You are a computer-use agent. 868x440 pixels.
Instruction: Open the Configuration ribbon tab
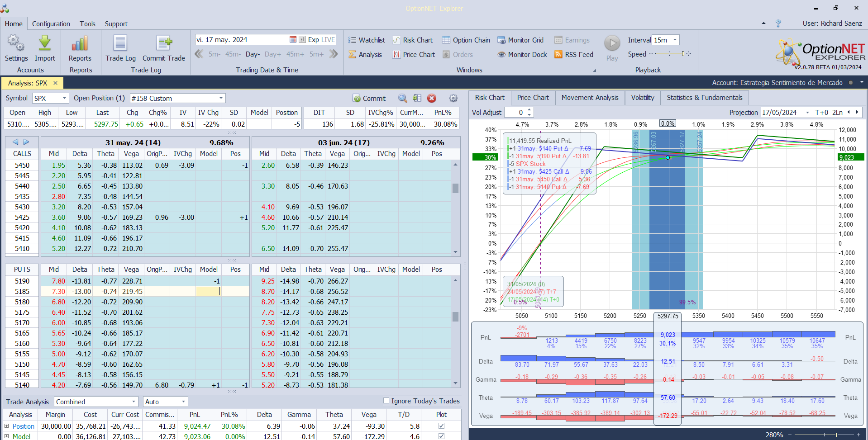(51, 24)
